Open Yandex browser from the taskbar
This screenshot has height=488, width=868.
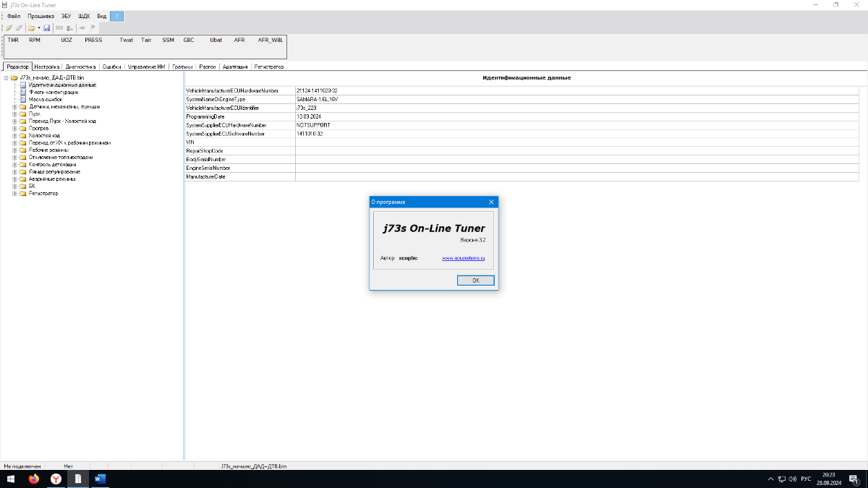click(56, 479)
